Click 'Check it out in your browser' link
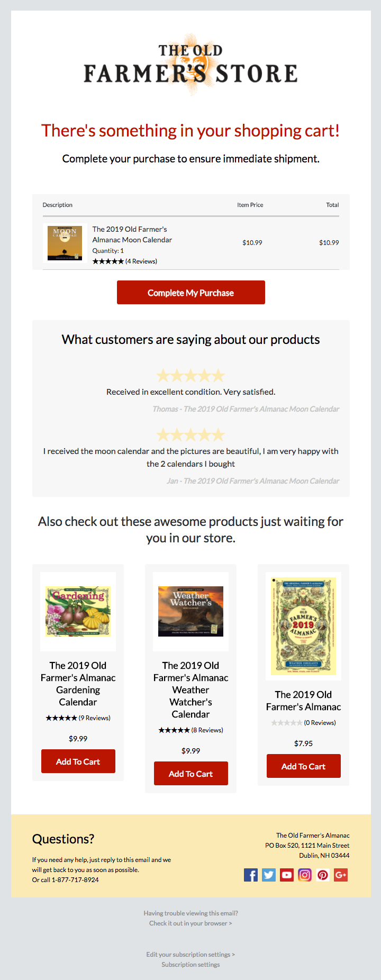 (x=190, y=923)
